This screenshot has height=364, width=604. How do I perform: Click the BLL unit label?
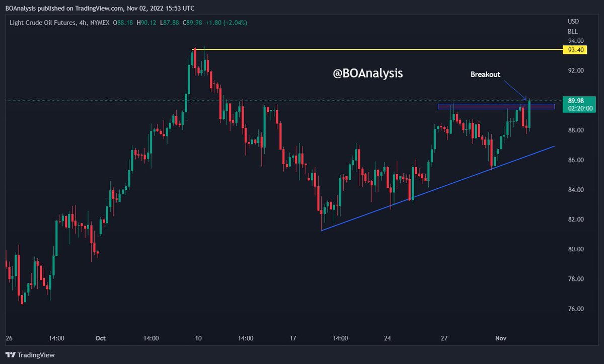pos(573,31)
